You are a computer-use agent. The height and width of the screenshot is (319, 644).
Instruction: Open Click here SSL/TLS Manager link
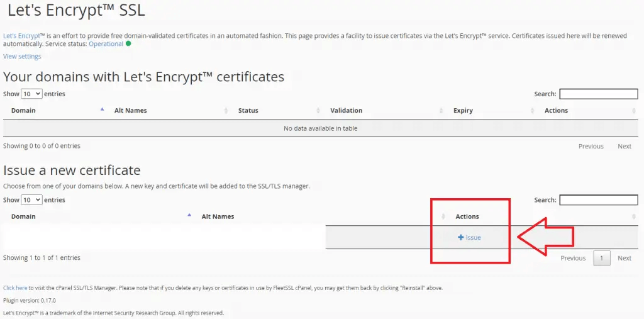click(x=15, y=288)
